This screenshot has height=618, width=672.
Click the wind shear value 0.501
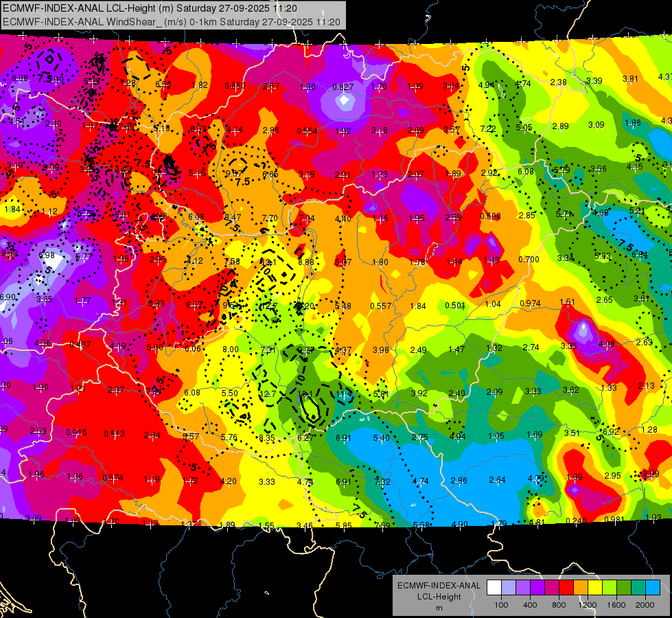point(455,306)
